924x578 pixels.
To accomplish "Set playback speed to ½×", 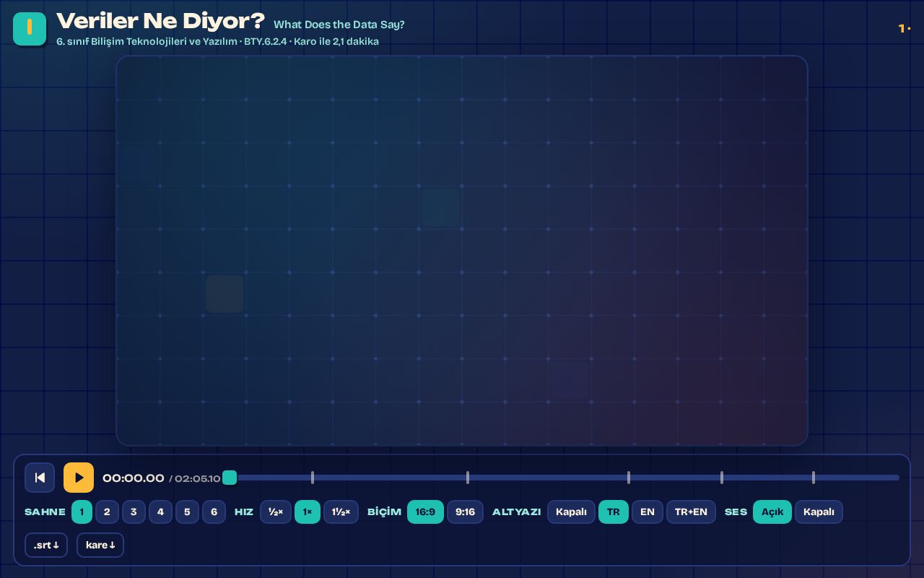I will 276,512.
